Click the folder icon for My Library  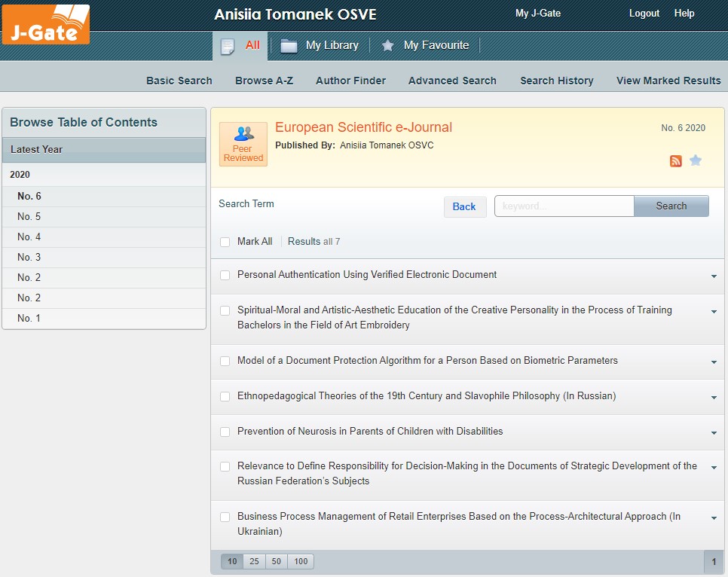point(289,46)
